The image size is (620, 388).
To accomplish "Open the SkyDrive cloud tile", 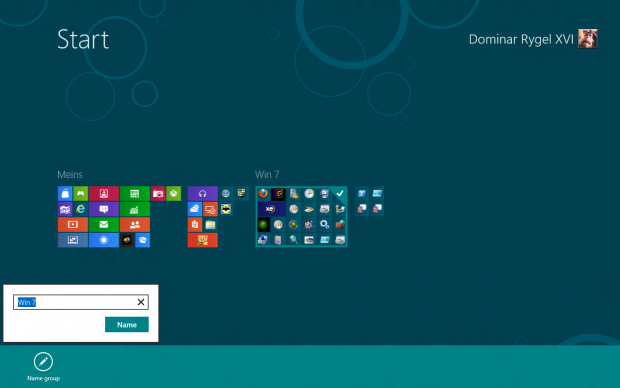I will (195, 209).
